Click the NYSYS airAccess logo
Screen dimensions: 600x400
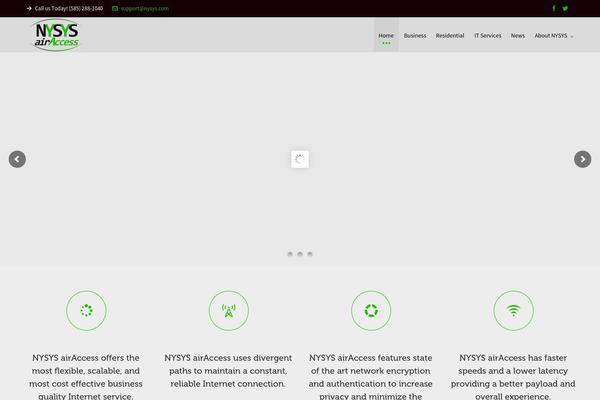(x=56, y=35)
